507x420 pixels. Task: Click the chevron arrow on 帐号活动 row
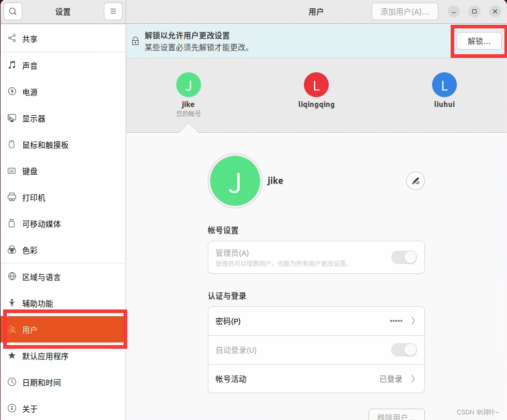click(413, 379)
